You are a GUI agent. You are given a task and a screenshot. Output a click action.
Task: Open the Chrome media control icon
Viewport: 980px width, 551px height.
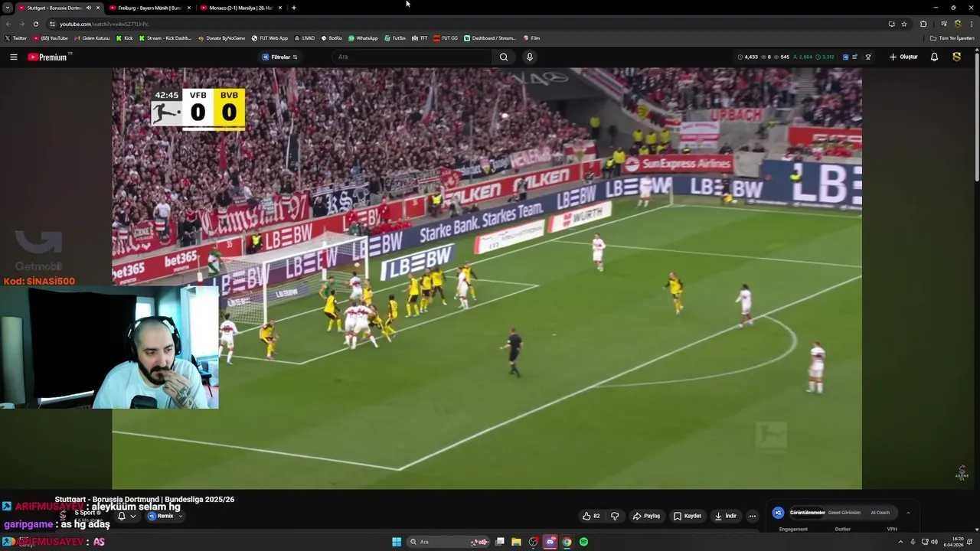pos(943,24)
